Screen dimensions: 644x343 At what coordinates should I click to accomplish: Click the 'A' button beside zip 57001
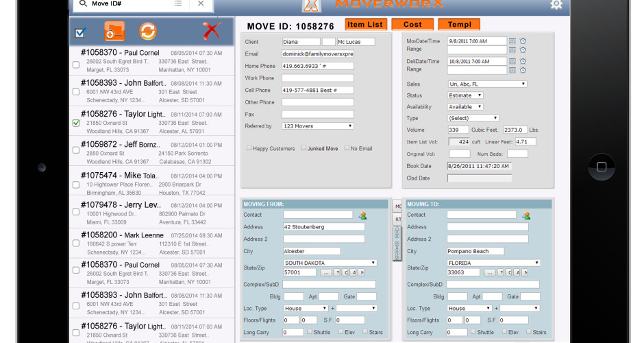pyautogui.click(x=354, y=272)
